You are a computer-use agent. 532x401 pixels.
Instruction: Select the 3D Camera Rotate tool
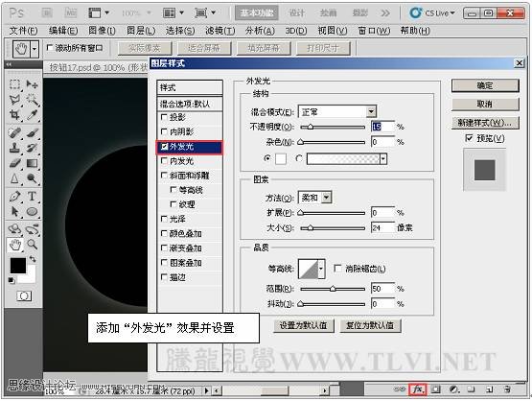click(33, 229)
